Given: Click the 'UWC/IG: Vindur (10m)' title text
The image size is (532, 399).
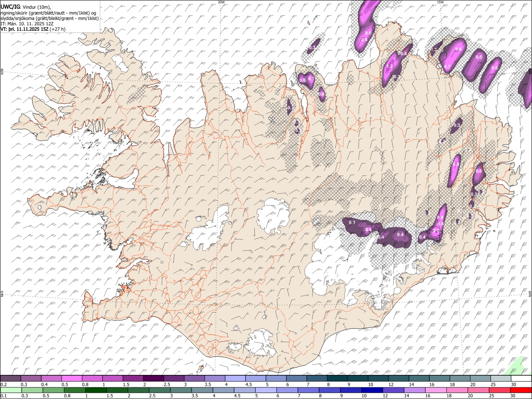Looking at the screenshot, I should [x=26, y=7].
